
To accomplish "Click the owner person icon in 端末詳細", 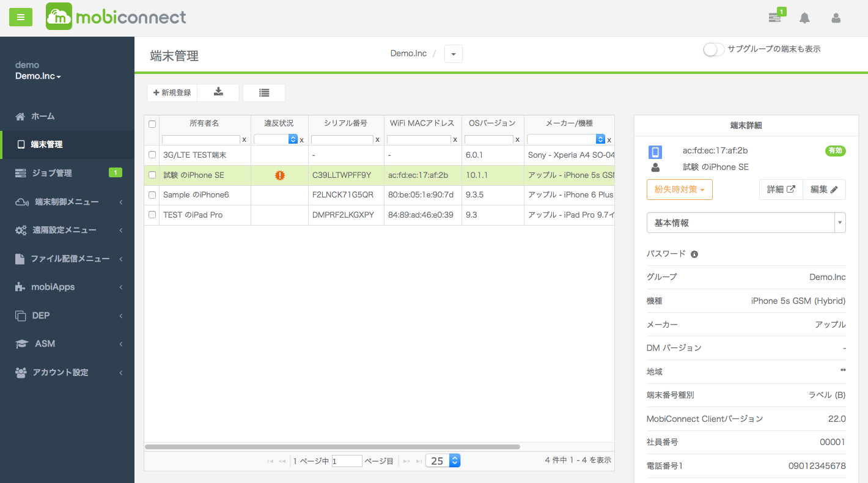I will [655, 167].
